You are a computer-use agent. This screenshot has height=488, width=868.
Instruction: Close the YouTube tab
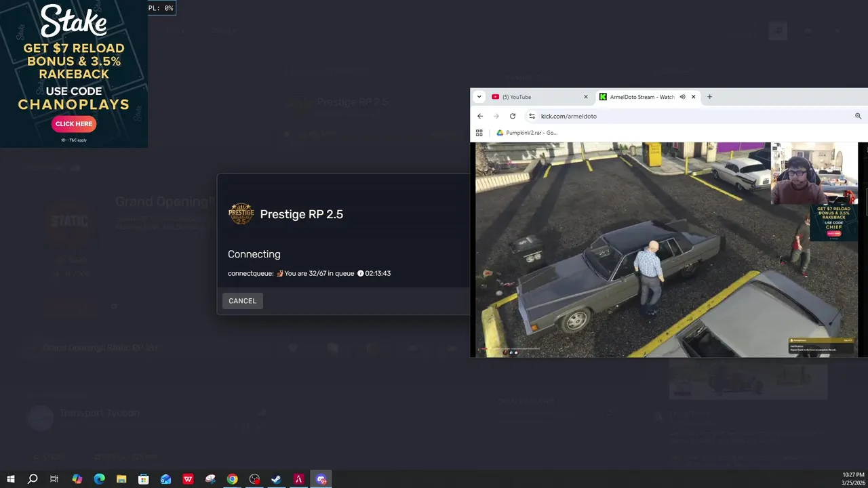coord(585,97)
